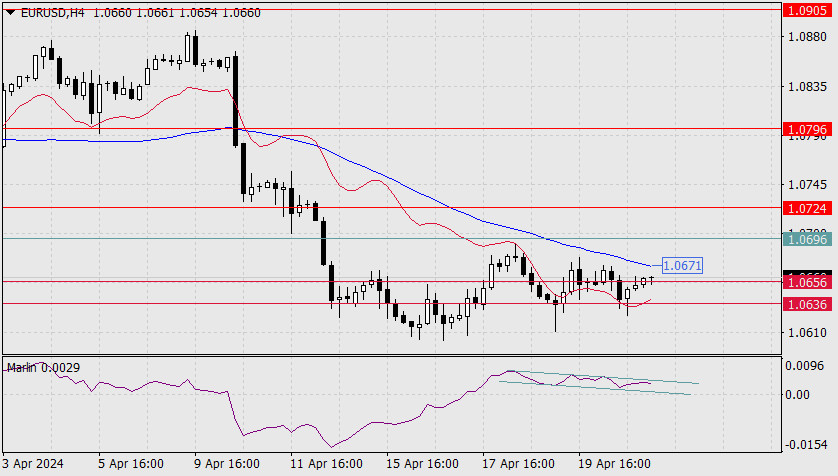This screenshot has height=476, width=838.
Task: Click the 0.00 oscillator zero level value
Action: (x=798, y=394)
